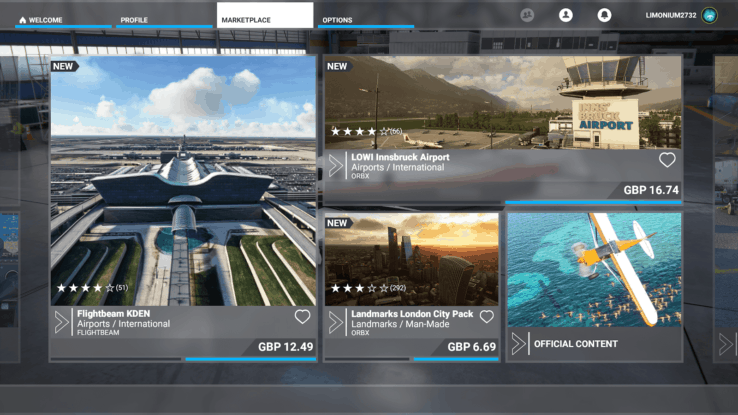Click the GBP 6.69 price tag
738x415 pixels.
click(x=471, y=347)
